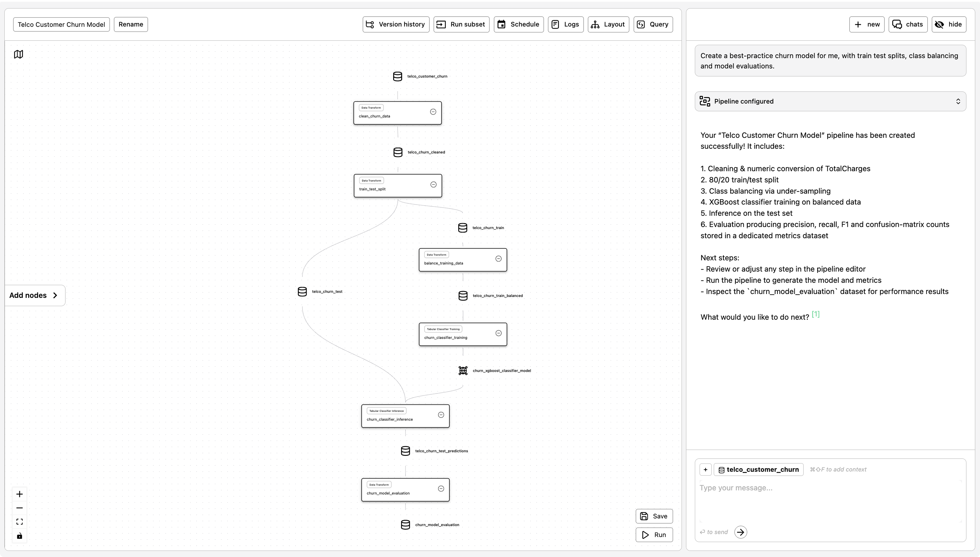Image resolution: width=980 pixels, height=557 pixels.
Task: Unlock the canvas with the lock icon
Action: point(19,536)
